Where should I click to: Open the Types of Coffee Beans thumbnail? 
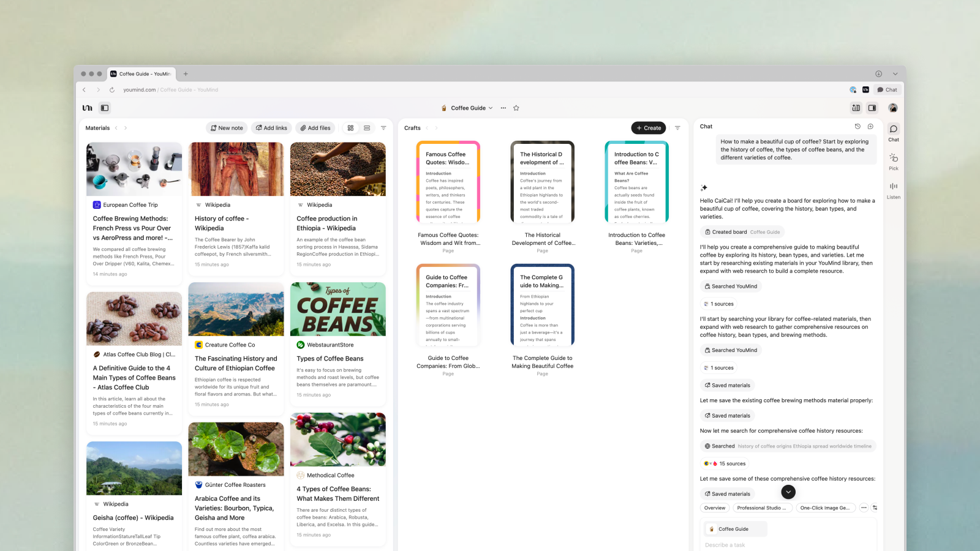coord(337,309)
